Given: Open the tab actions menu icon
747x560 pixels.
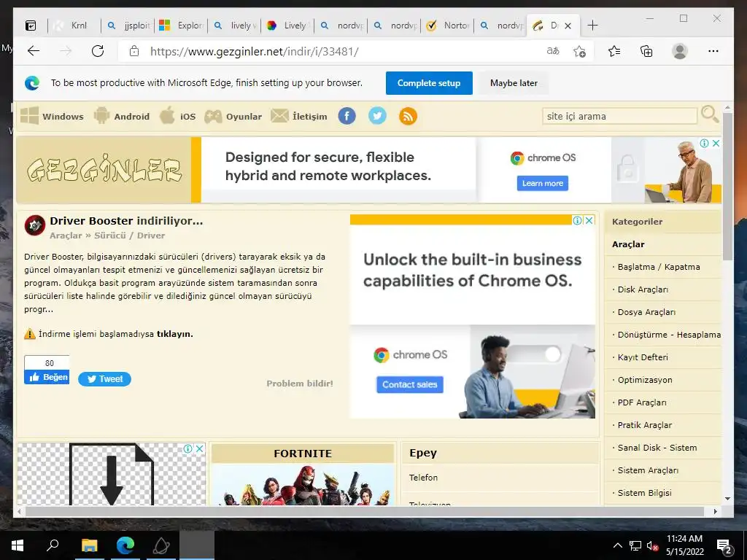Looking at the screenshot, I should [x=31, y=26].
